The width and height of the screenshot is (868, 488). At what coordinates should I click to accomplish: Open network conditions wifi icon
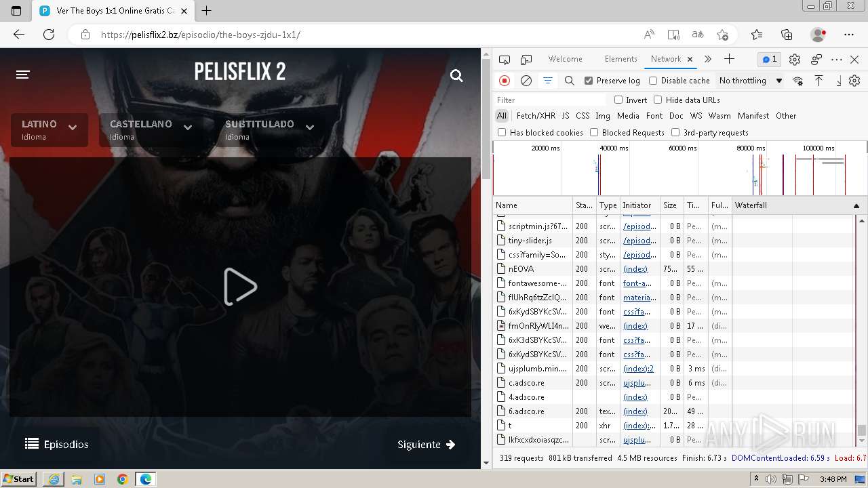coord(797,81)
